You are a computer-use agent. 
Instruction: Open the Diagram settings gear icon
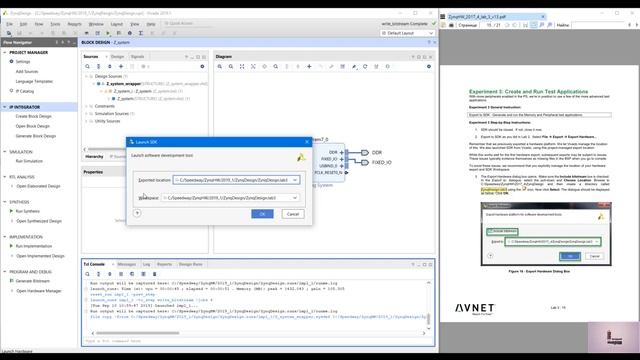[429, 66]
